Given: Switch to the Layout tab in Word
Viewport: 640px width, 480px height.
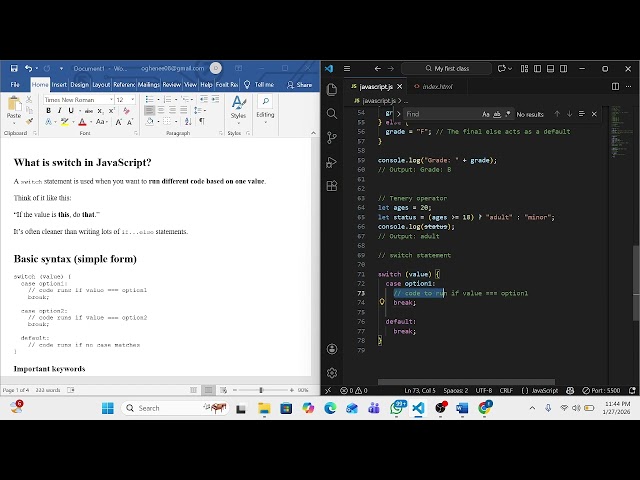Looking at the screenshot, I should pos(101,84).
